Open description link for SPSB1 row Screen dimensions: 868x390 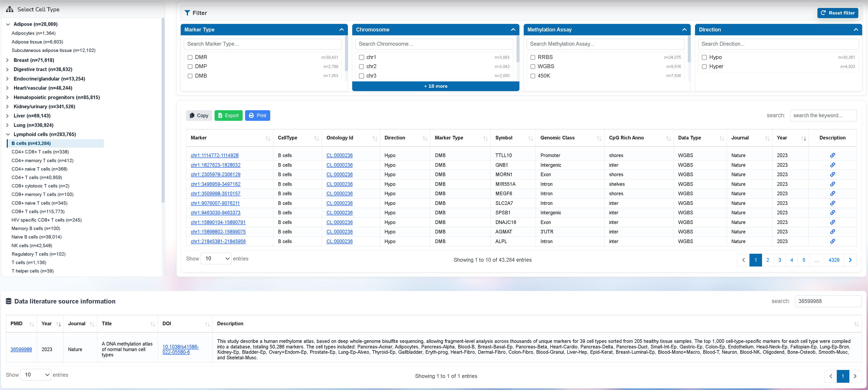[x=832, y=213]
